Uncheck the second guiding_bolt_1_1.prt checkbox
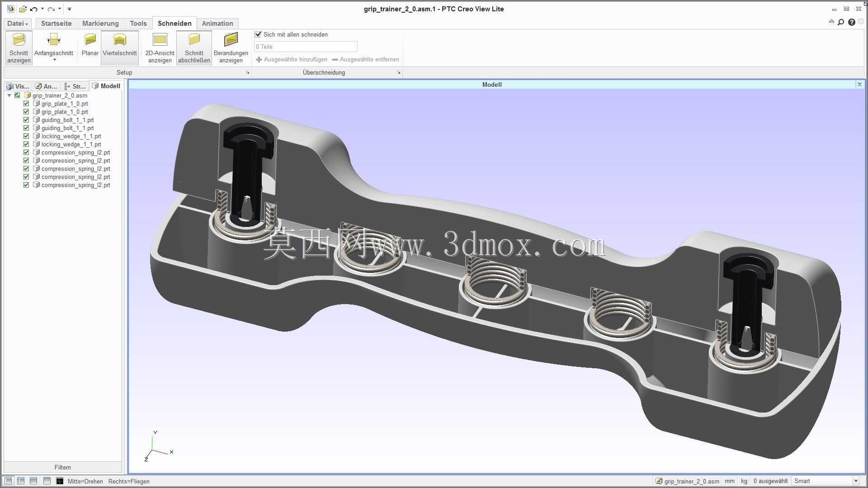Viewport: 868px width, 488px height. [26, 128]
